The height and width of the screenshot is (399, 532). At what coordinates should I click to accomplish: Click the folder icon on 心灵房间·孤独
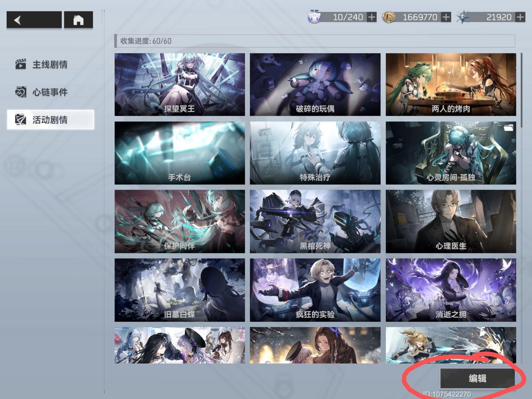coord(508,128)
